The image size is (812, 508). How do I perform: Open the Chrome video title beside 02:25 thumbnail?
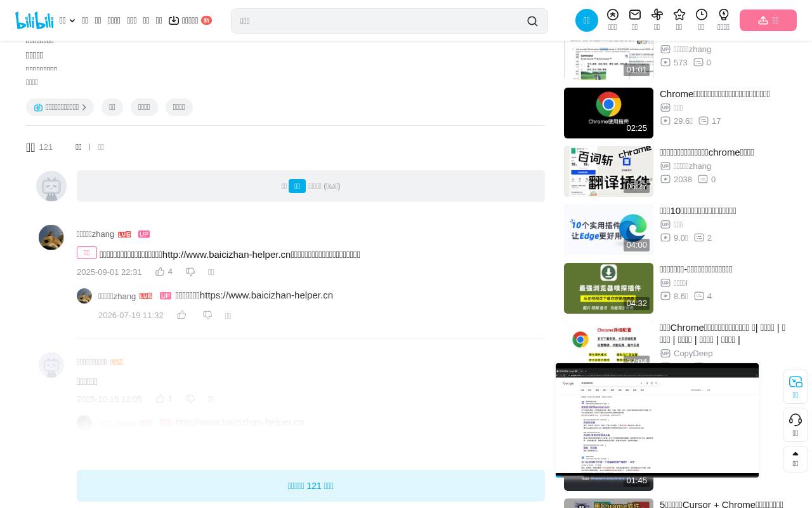tap(715, 93)
